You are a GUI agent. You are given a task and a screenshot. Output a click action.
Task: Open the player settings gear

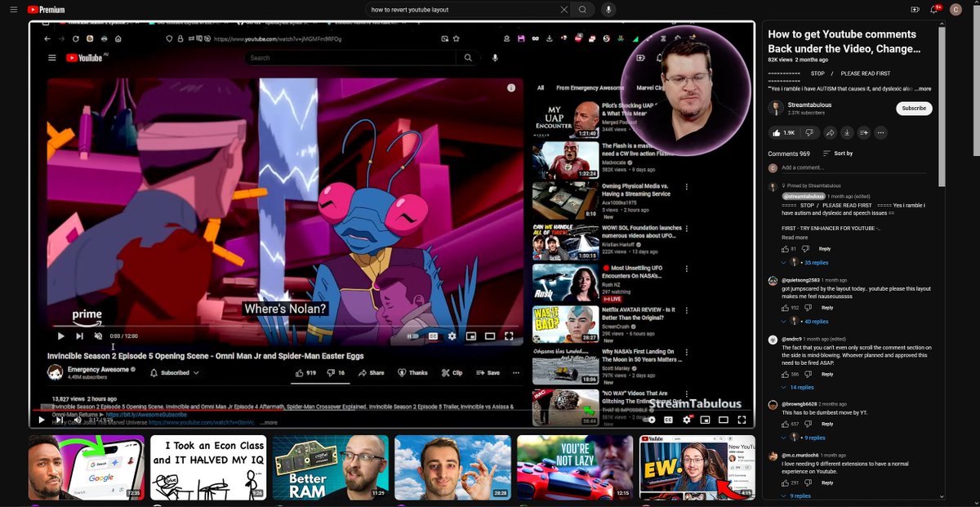tap(687, 420)
